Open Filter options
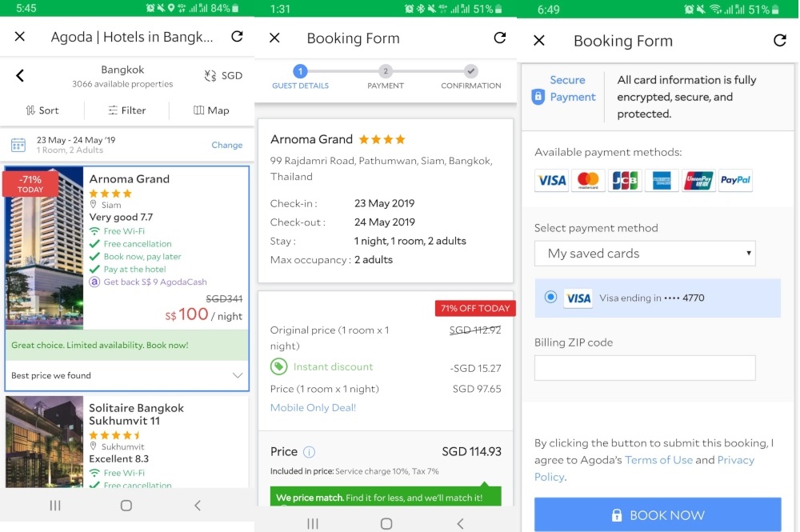 pos(127,110)
